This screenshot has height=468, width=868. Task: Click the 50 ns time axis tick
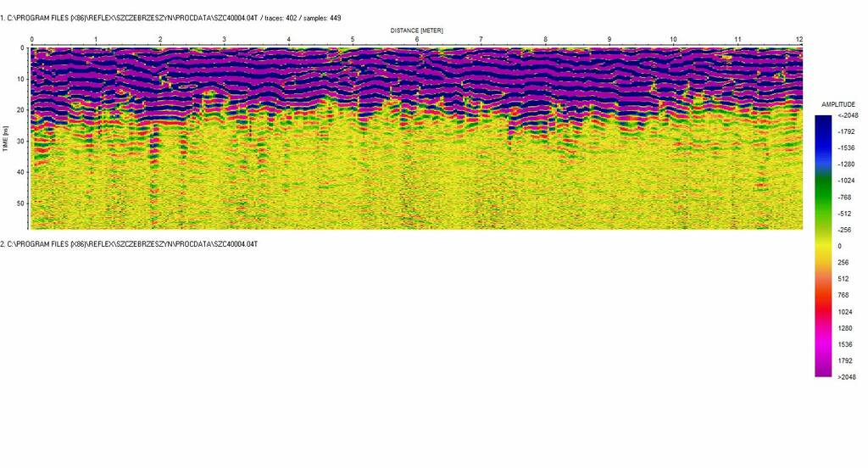point(21,203)
